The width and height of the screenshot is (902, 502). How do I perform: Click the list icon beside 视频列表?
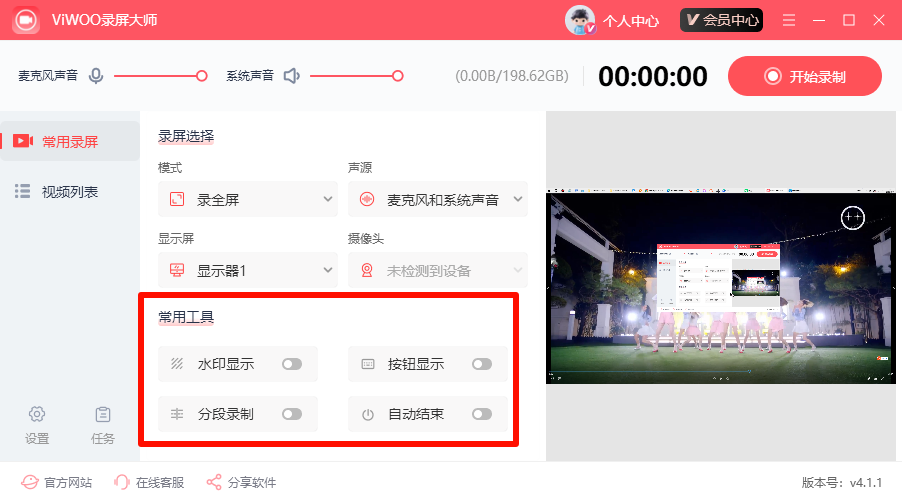pos(22,191)
